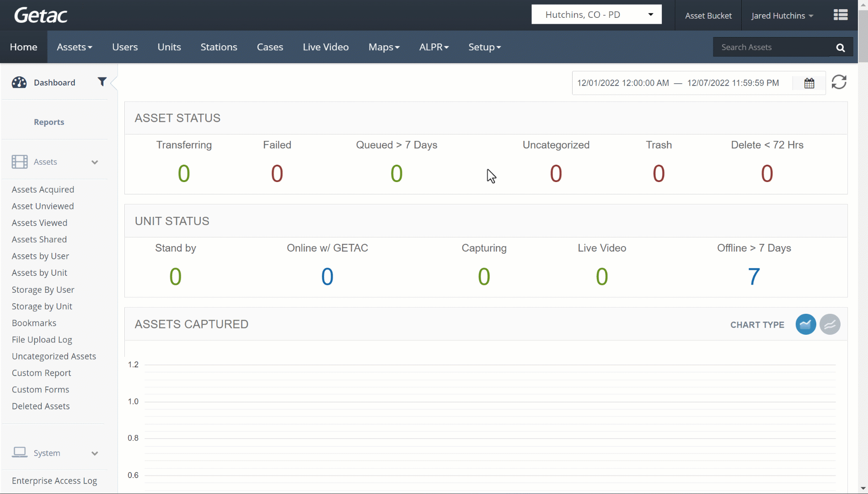Open the Asset Unviewed report

pyautogui.click(x=43, y=206)
